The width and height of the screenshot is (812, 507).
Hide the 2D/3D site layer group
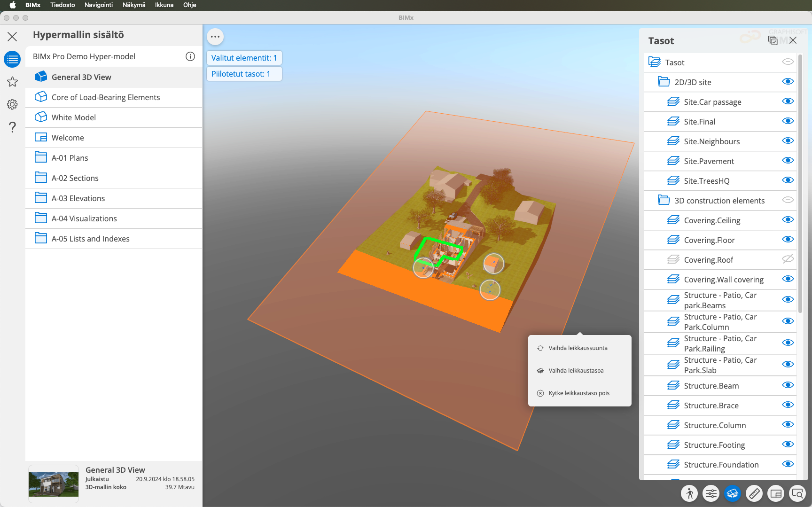(x=788, y=81)
